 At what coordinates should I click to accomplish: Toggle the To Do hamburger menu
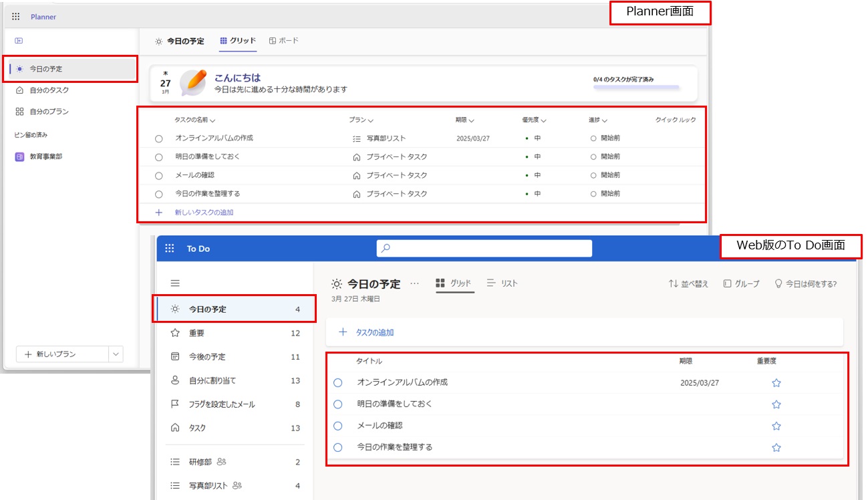(175, 283)
